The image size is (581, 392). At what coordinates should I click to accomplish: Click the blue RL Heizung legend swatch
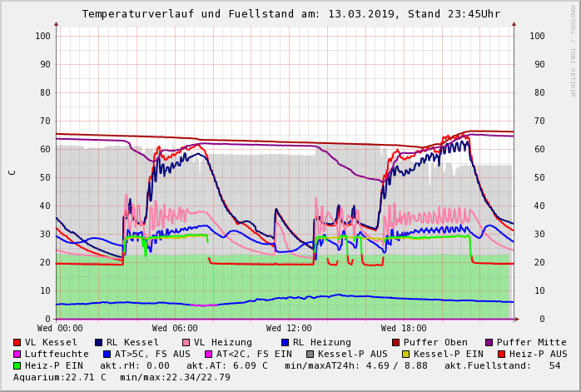pos(285,342)
